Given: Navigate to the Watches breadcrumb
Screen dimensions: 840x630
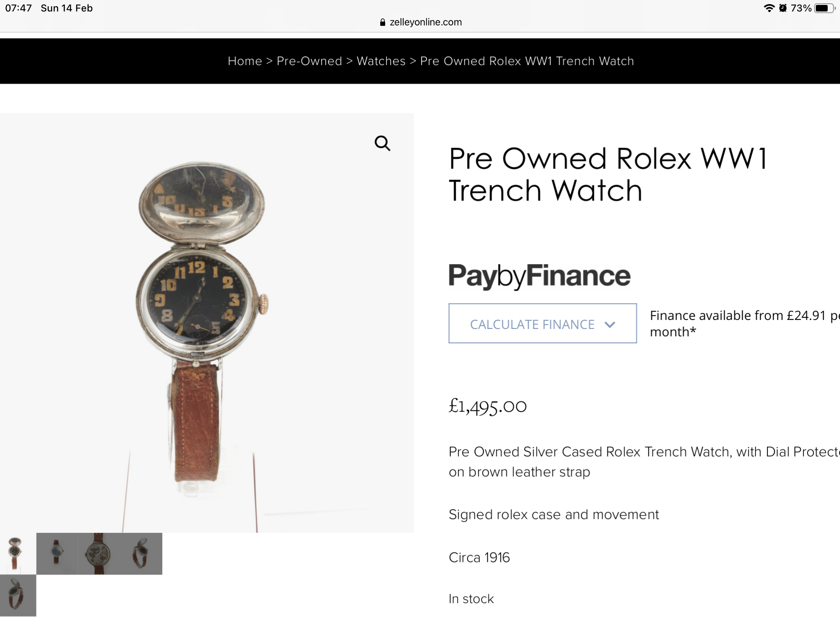Looking at the screenshot, I should tap(381, 61).
